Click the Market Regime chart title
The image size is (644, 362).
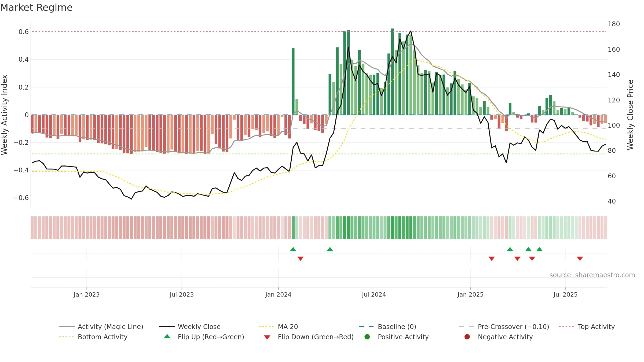tap(36, 8)
